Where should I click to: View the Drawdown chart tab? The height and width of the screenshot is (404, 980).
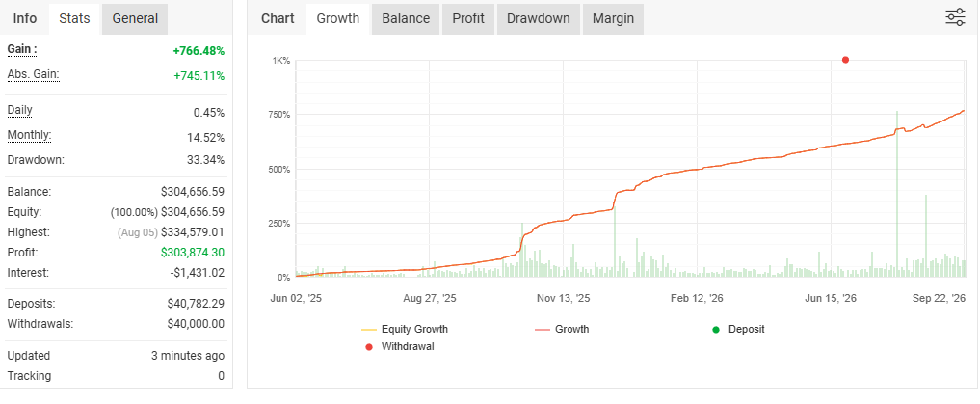(538, 18)
